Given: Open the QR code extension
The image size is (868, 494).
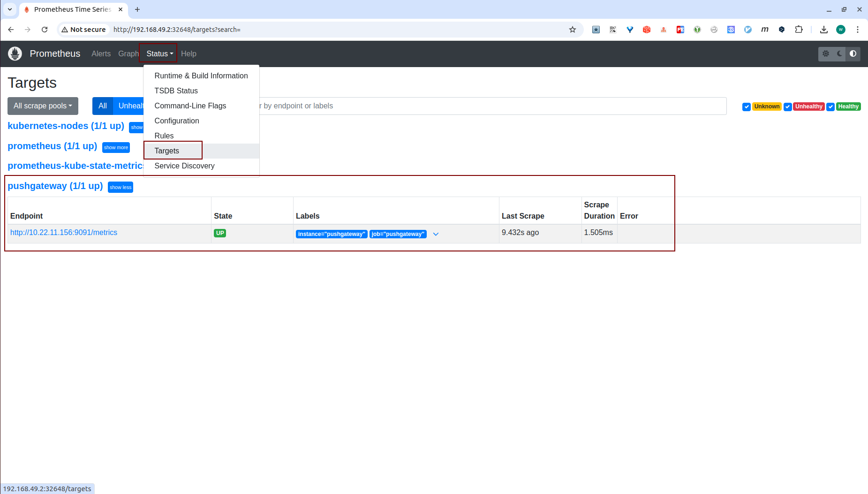Looking at the screenshot, I should point(613,30).
